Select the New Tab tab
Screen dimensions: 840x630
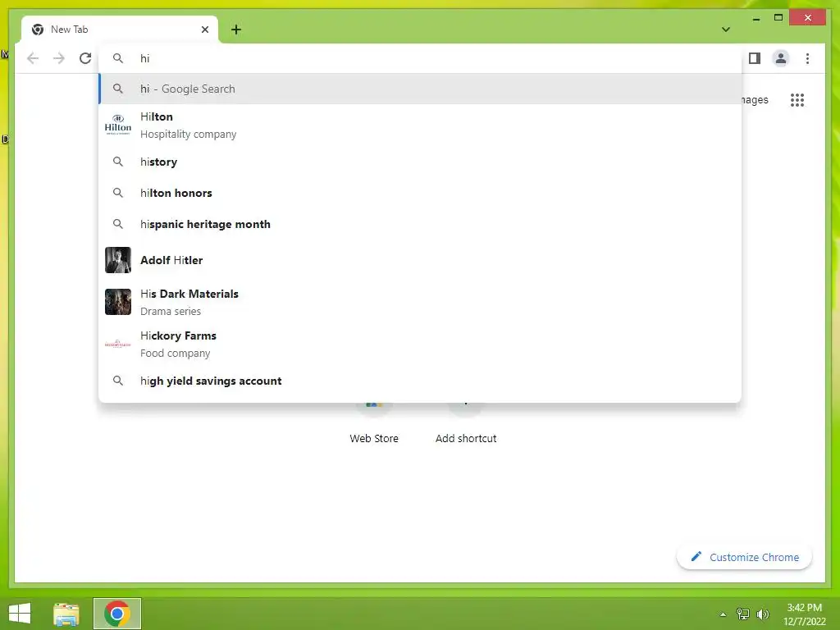120,30
